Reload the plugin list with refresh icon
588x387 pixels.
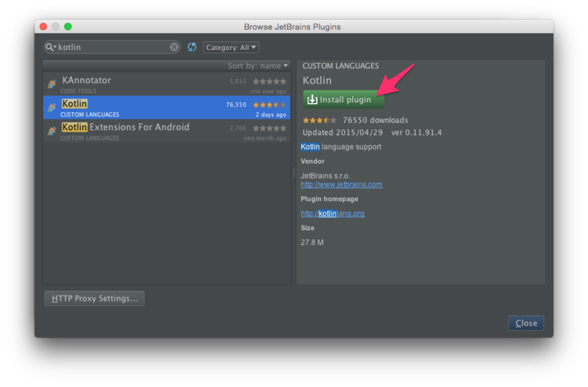192,47
